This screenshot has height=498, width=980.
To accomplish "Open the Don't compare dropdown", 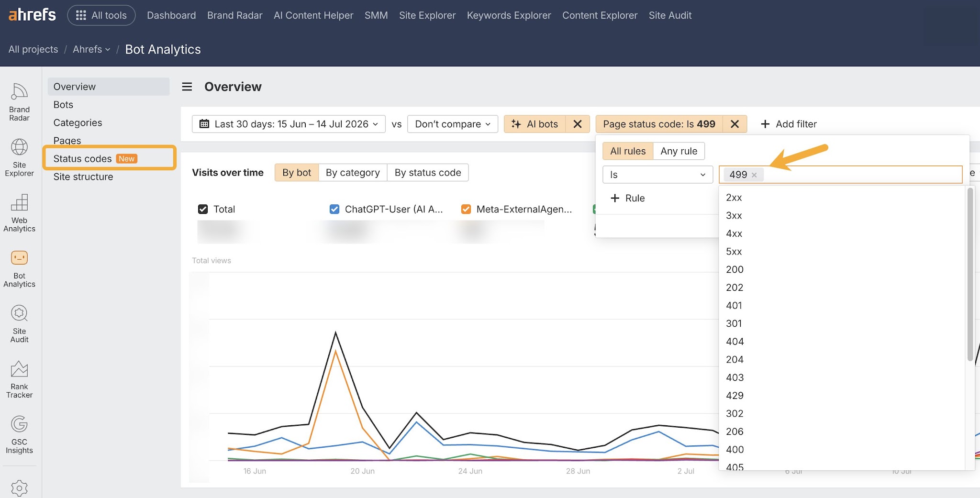I will (452, 124).
